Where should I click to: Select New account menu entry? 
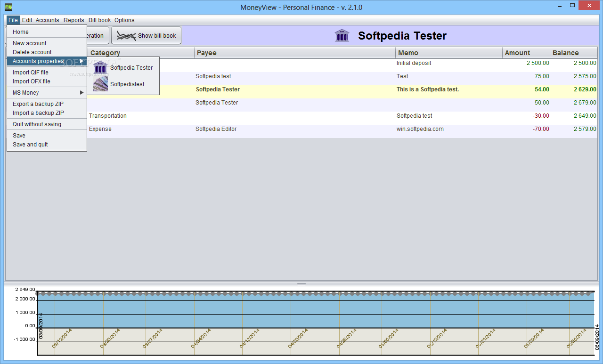point(47,43)
